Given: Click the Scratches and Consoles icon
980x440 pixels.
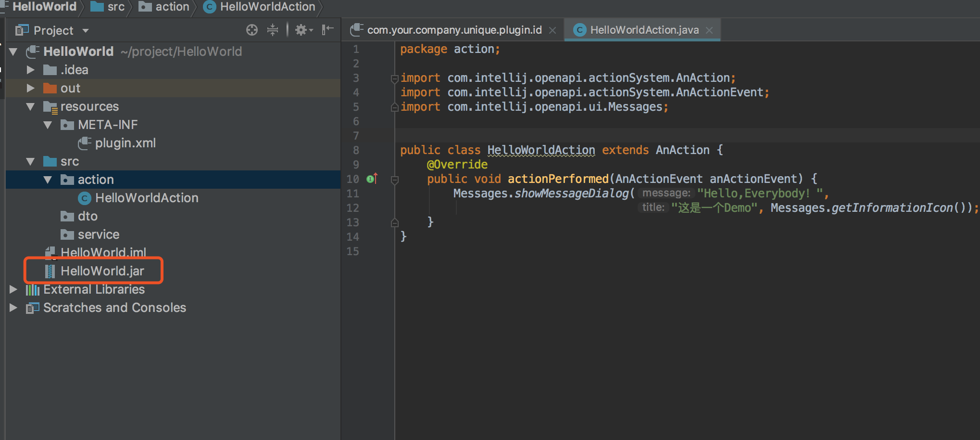Looking at the screenshot, I should [33, 308].
